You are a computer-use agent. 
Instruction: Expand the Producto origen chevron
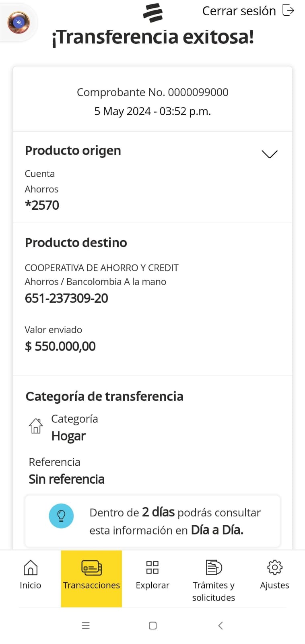coord(270,154)
